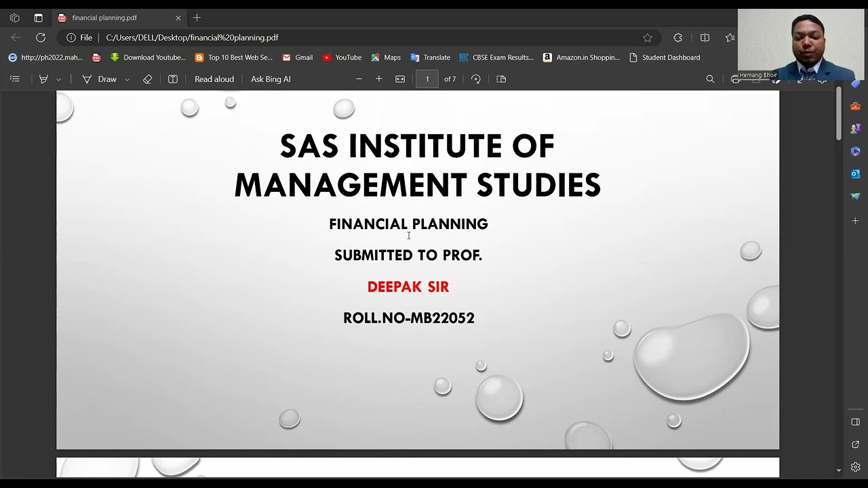Open the table of contents sidebar icon
The width and height of the screenshot is (868, 488).
pyautogui.click(x=15, y=79)
